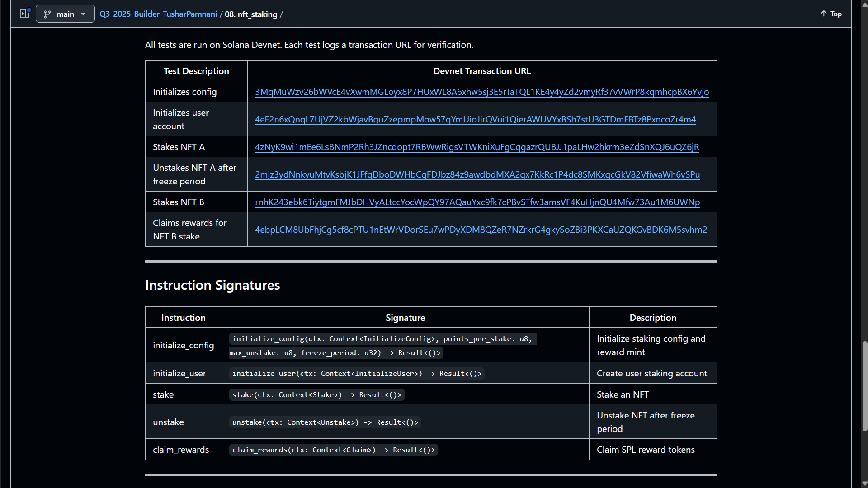Click the up arrow icon beside Top

pos(824,14)
